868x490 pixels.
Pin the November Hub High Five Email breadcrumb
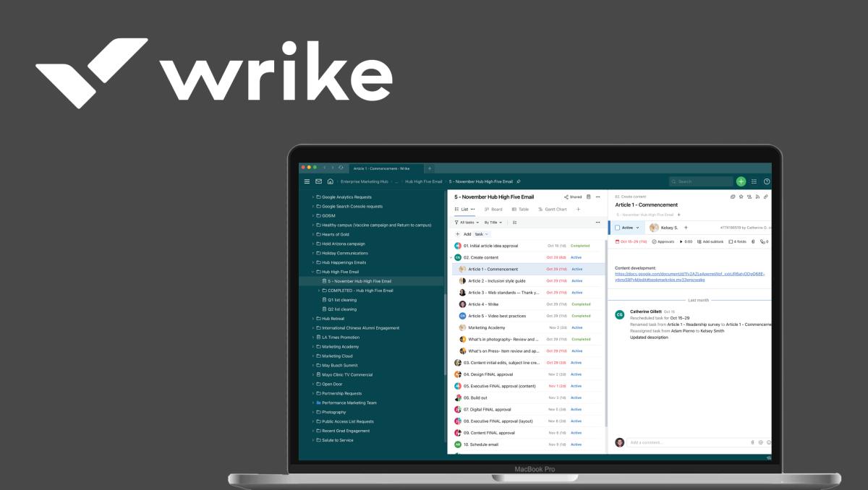point(519,181)
